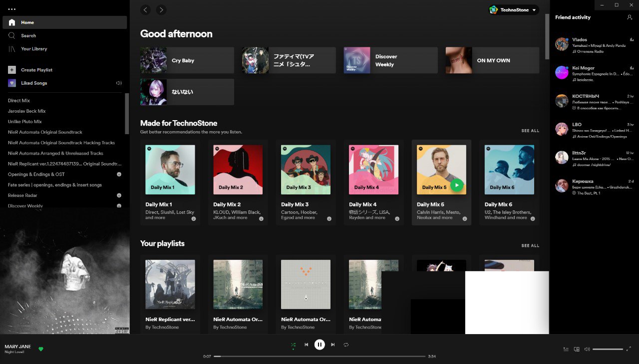
Task: Click the sidebar playlist scrollbar
Action: [127, 114]
